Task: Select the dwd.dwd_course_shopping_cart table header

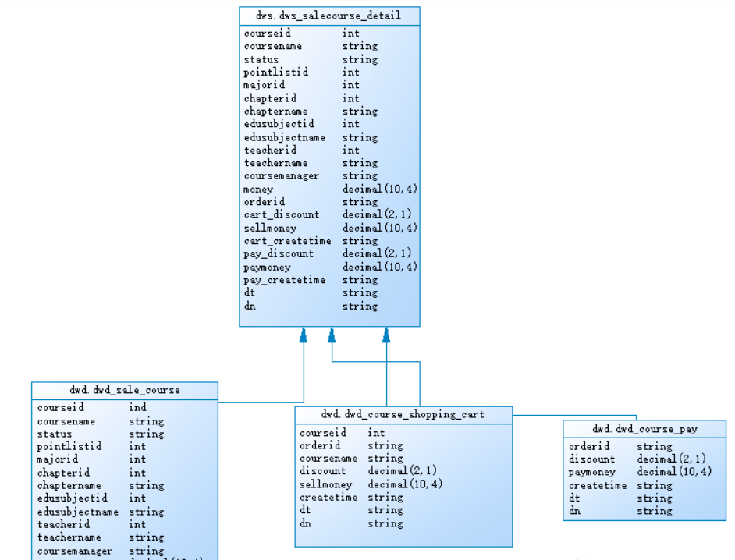Action: coord(403,415)
